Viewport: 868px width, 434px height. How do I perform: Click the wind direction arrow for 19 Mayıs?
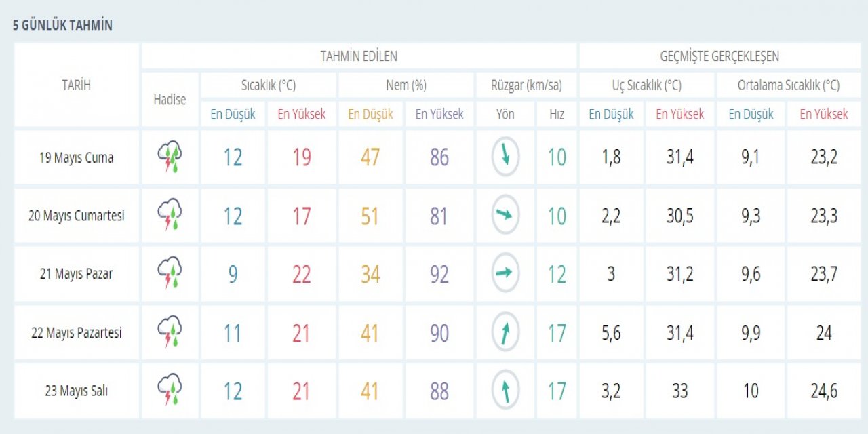tap(505, 157)
